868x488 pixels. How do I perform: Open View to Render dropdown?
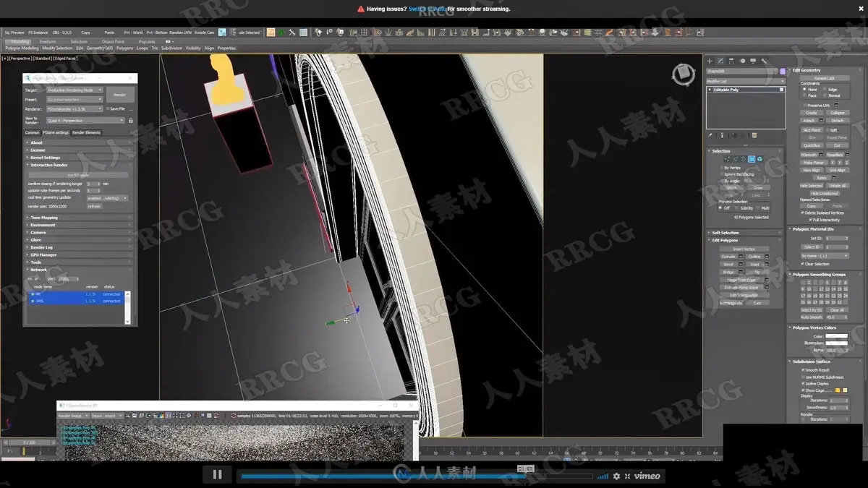(x=86, y=121)
